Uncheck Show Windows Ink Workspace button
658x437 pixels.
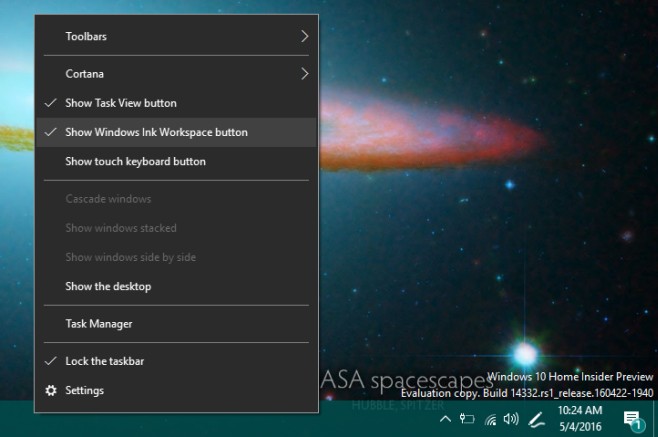click(176, 132)
